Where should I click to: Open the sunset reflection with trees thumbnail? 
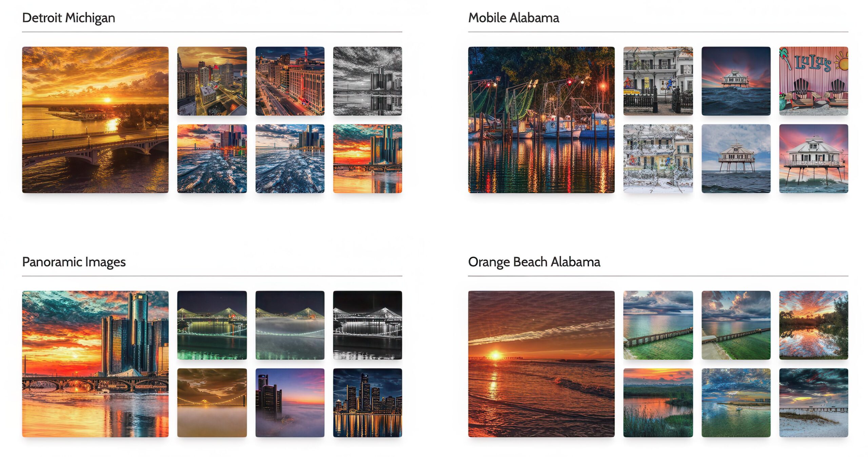pyautogui.click(x=813, y=325)
